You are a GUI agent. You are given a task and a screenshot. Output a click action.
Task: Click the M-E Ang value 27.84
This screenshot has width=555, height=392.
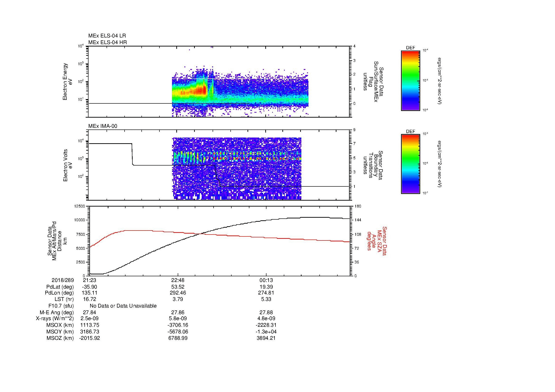tap(89, 312)
